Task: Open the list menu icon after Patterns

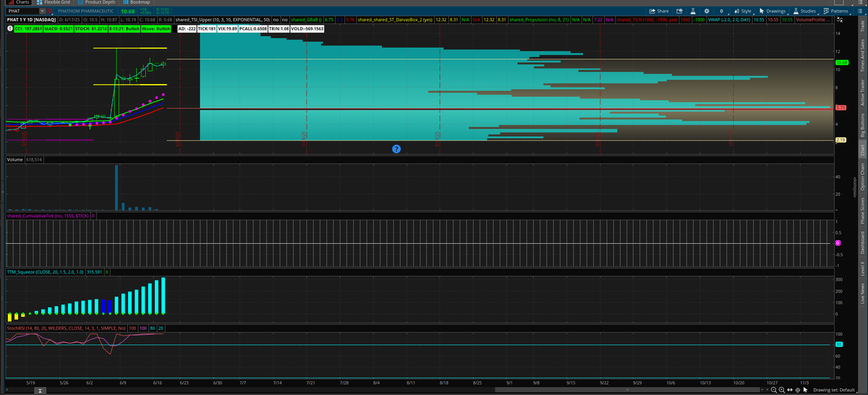Action: (x=859, y=11)
